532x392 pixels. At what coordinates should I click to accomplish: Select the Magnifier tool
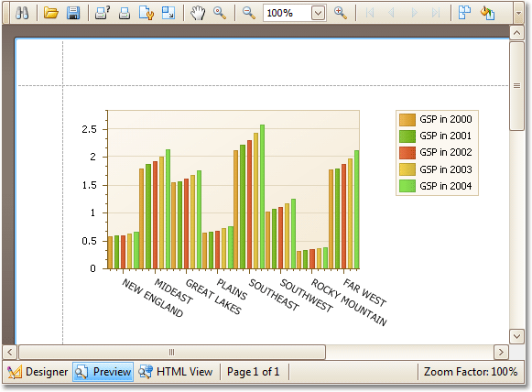pyautogui.click(x=220, y=13)
